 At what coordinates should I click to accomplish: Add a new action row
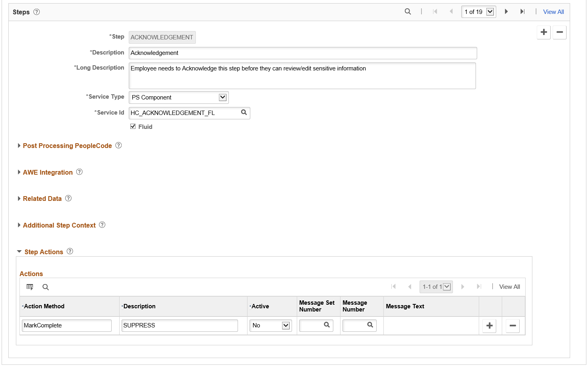coord(489,326)
